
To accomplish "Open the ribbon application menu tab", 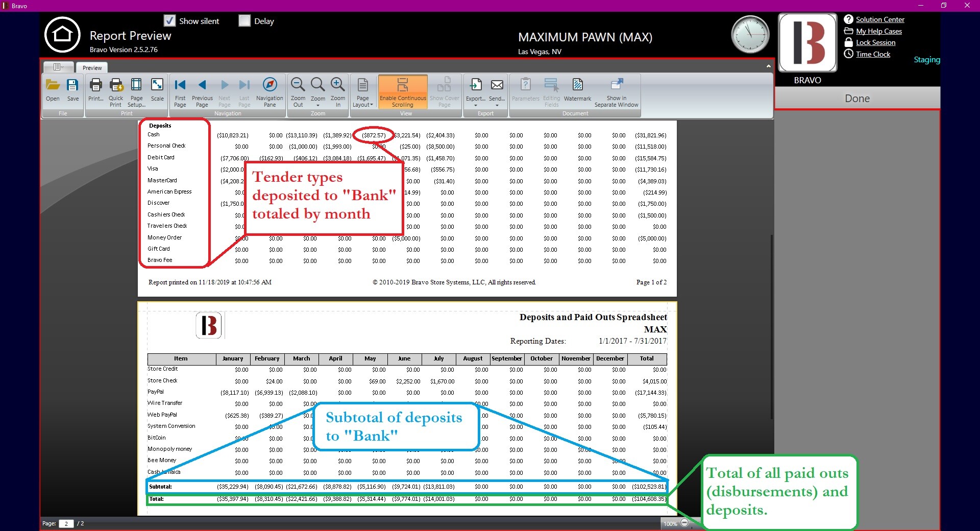I will point(58,67).
